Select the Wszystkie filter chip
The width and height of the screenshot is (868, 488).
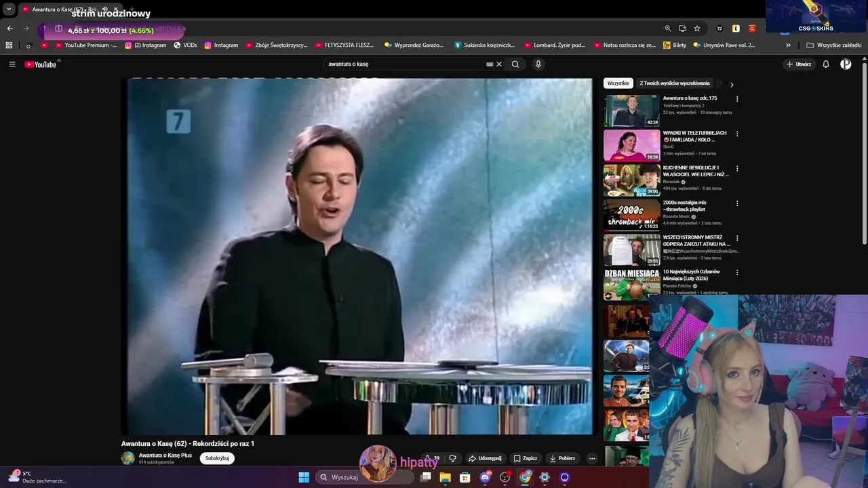(618, 83)
